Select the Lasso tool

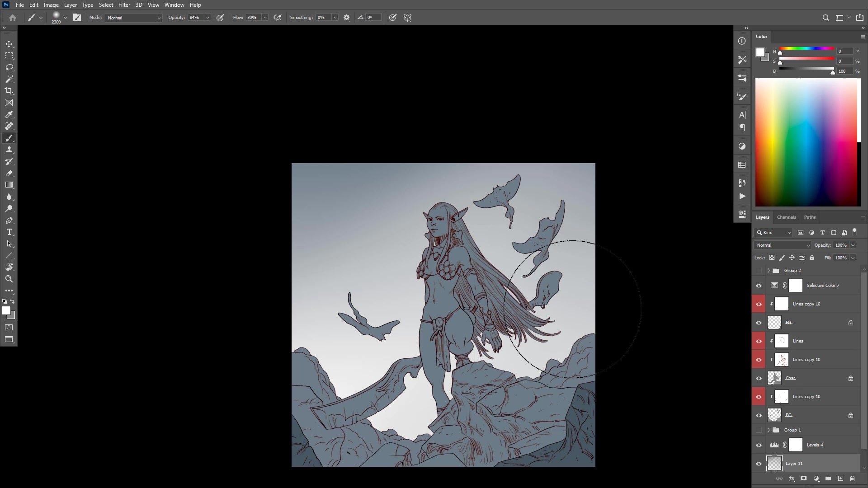click(x=9, y=67)
